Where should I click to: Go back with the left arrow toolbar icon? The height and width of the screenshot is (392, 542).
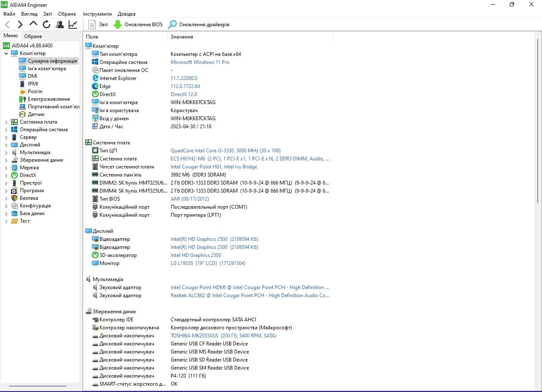click(7, 25)
